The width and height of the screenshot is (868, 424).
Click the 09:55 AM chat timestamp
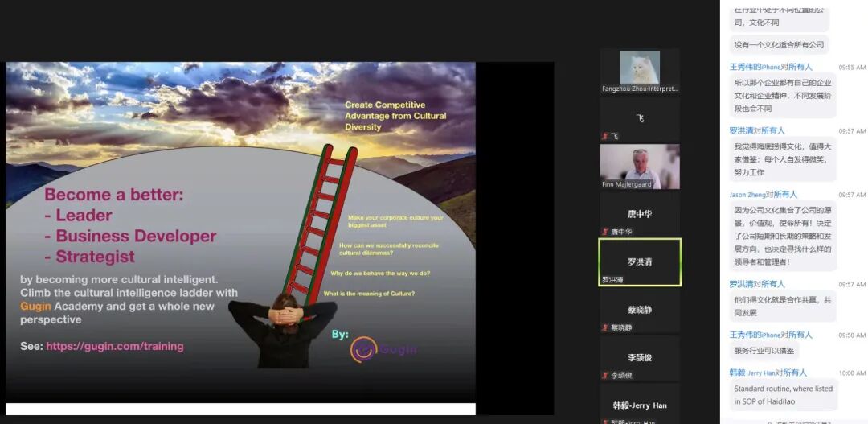point(852,67)
